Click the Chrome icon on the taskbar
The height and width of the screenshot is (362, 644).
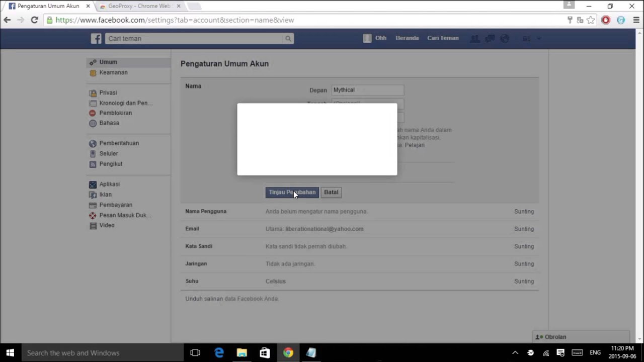pyautogui.click(x=288, y=353)
